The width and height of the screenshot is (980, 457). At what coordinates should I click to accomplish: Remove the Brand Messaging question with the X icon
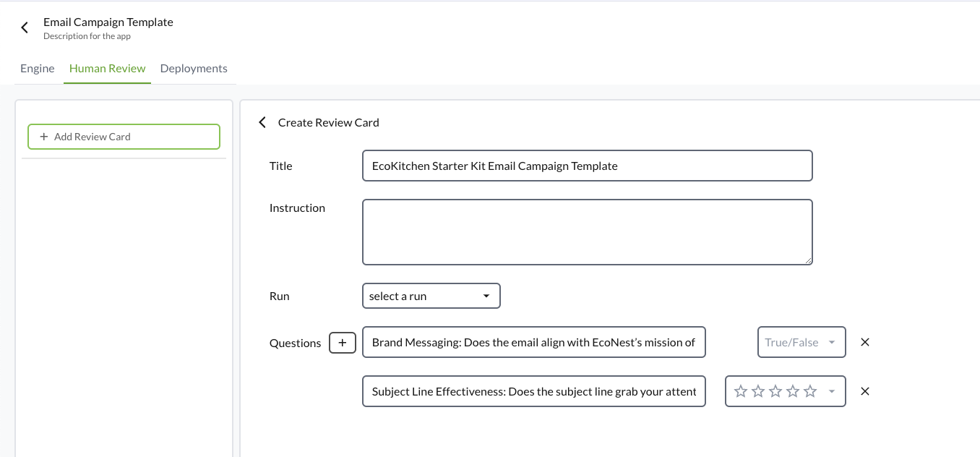864,342
